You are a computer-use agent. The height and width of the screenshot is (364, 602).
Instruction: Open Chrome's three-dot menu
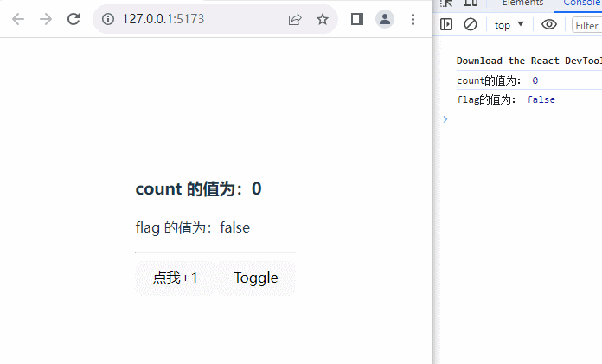(413, 19)
